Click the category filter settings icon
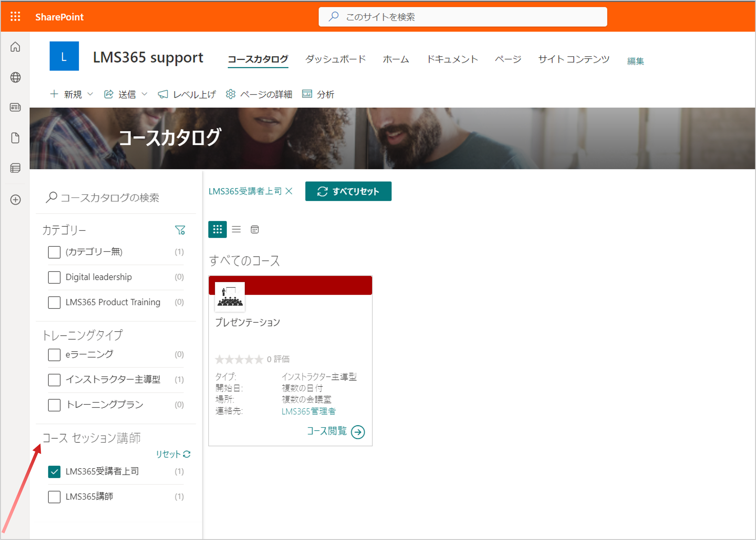The image size is (756, 540). 180,230
